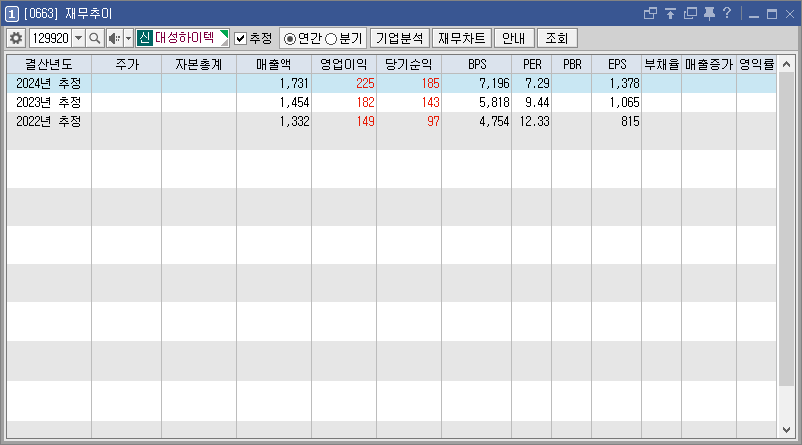Click the 영업이익 value 149
The image size is (802, 445).
365,121
